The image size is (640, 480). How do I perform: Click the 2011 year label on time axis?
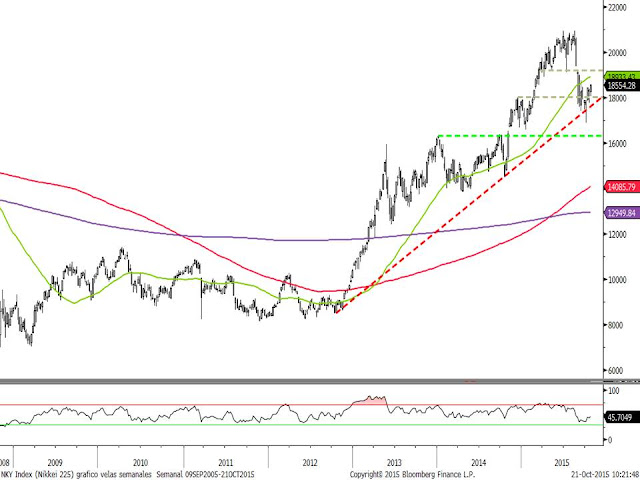(225, 463)
